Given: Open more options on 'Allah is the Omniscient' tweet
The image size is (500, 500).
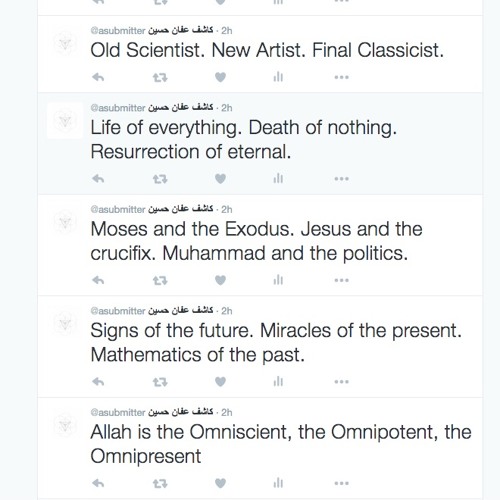Looking at the screenshot, I should coord(342,483).
